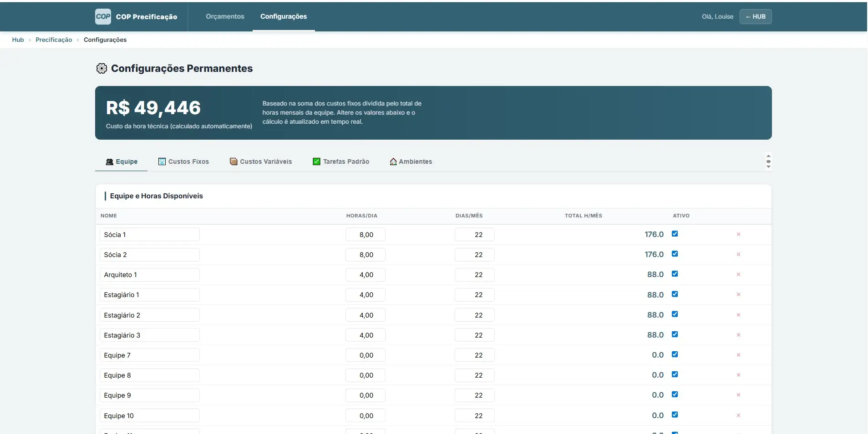
Task: Delete the Estagiário 2 row
Action: pos(738,315)
